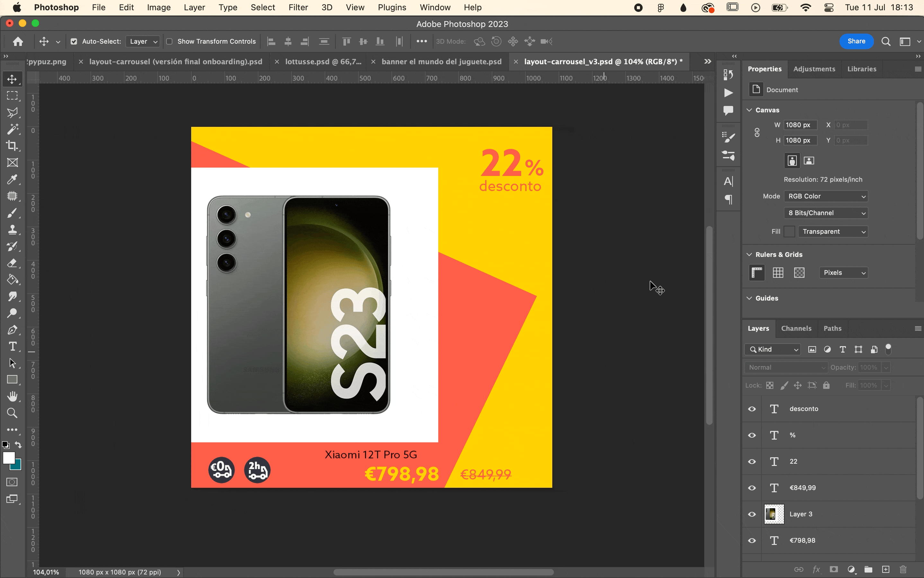Enable Show Transform Controls checkbox
The image size is (924, 578).
tap(169, 41)
